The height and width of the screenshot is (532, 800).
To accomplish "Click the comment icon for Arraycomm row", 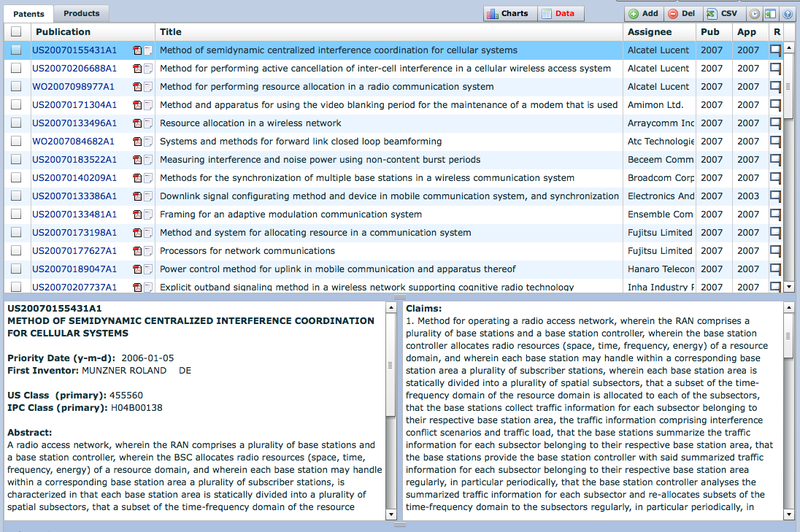I will 776,123.
